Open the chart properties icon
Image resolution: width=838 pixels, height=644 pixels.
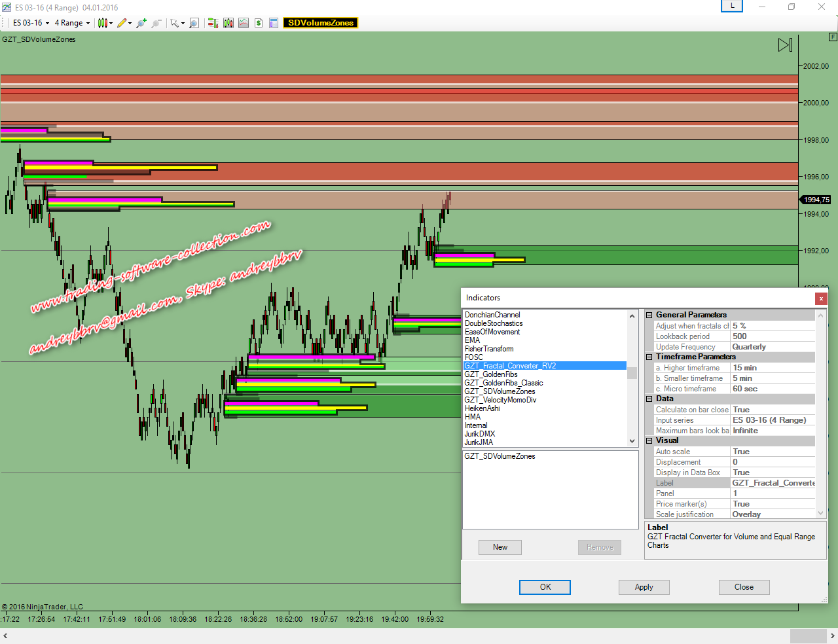click(274, 23)
